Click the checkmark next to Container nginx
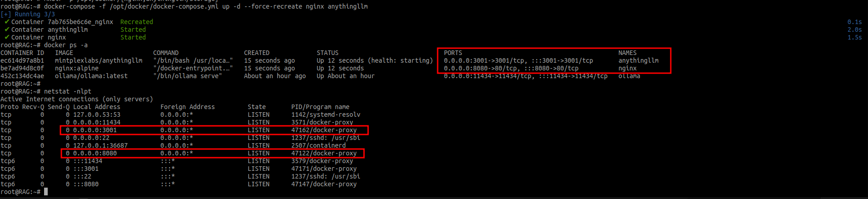 pos(7,37)
